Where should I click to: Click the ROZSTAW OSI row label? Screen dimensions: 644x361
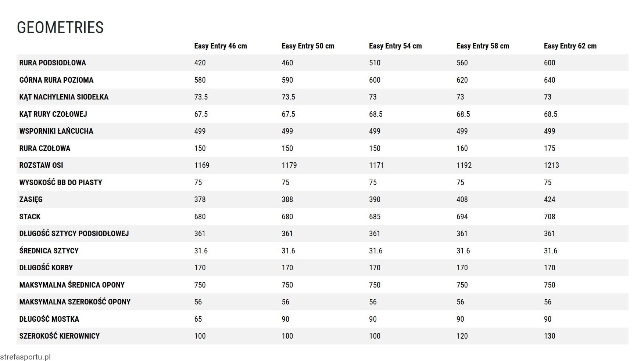(41, 165)
